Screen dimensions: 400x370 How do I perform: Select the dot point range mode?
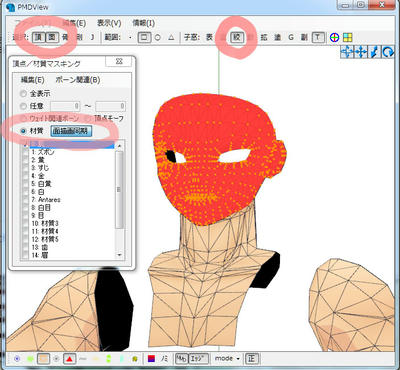coord(130,37)
